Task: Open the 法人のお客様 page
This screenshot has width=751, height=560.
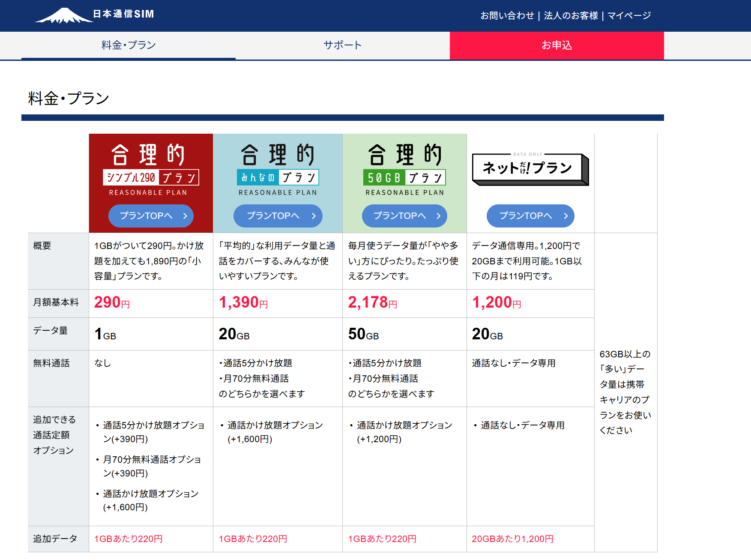Action: pyautogui.click(x=571, y=15)
